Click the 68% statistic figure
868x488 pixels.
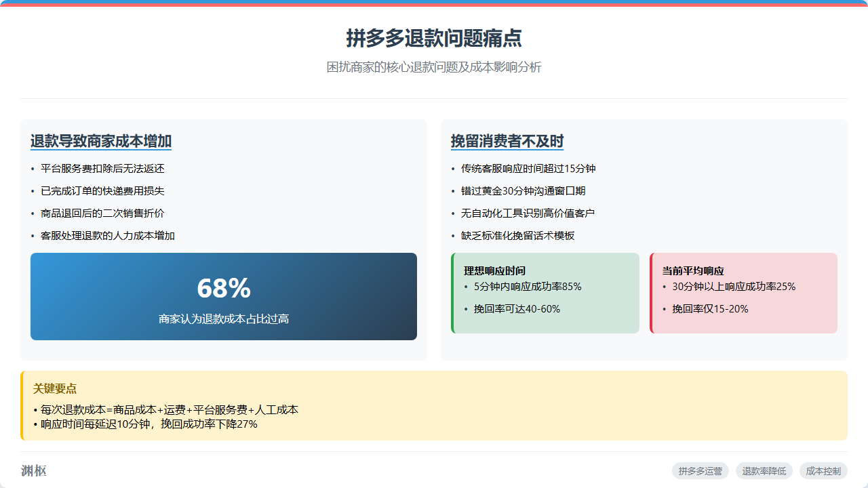(x=224, y=288)
